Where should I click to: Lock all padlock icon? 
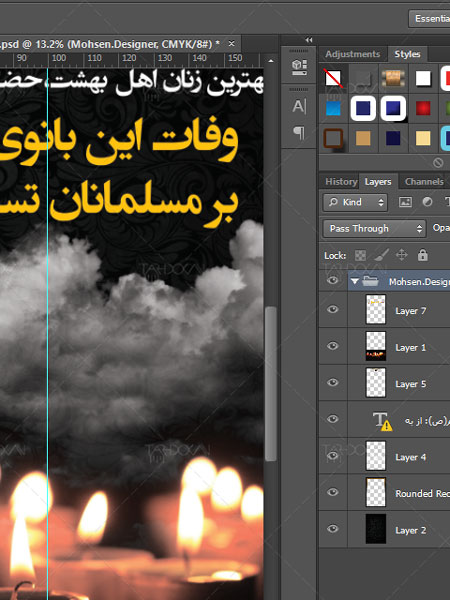pyautogui.click(x=423, y=255)
